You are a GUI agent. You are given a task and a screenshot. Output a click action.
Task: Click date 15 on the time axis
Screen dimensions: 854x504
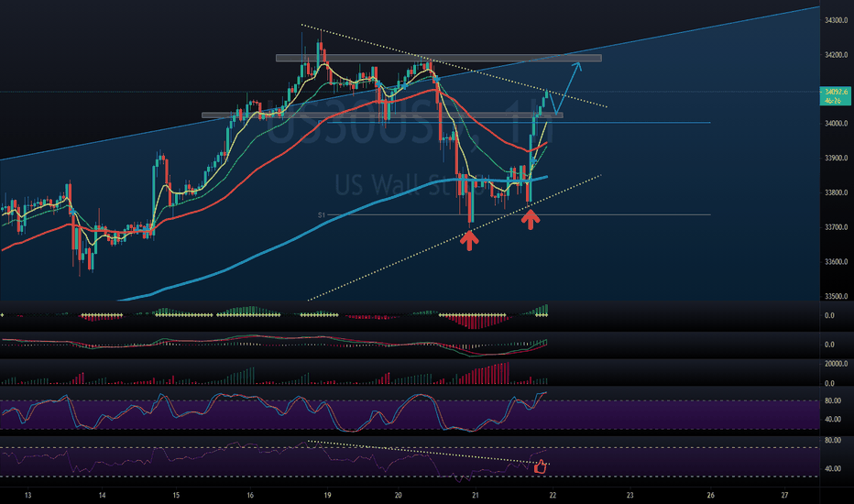[176, 495]
